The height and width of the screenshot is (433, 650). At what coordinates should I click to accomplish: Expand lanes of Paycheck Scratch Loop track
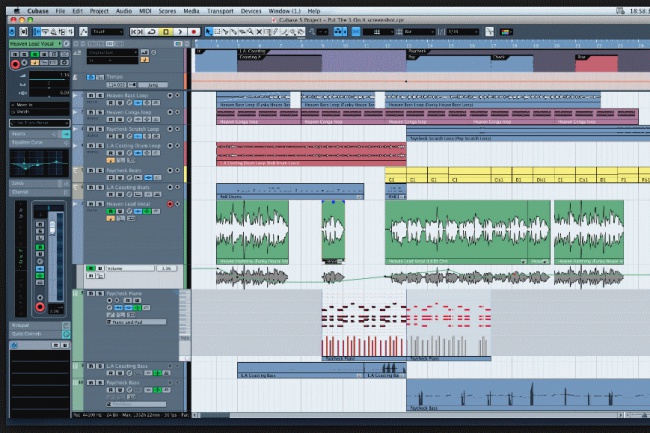click(x=76, y=129)
